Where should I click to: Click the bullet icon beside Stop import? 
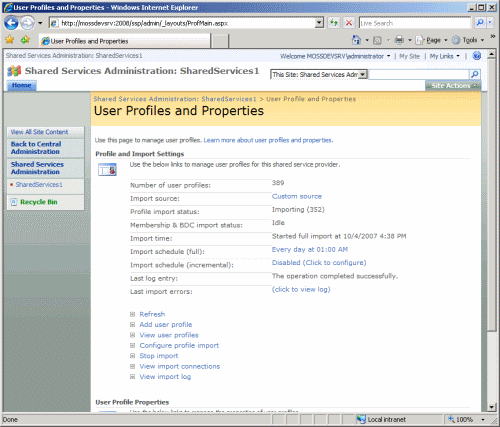[x=132, y=356]
